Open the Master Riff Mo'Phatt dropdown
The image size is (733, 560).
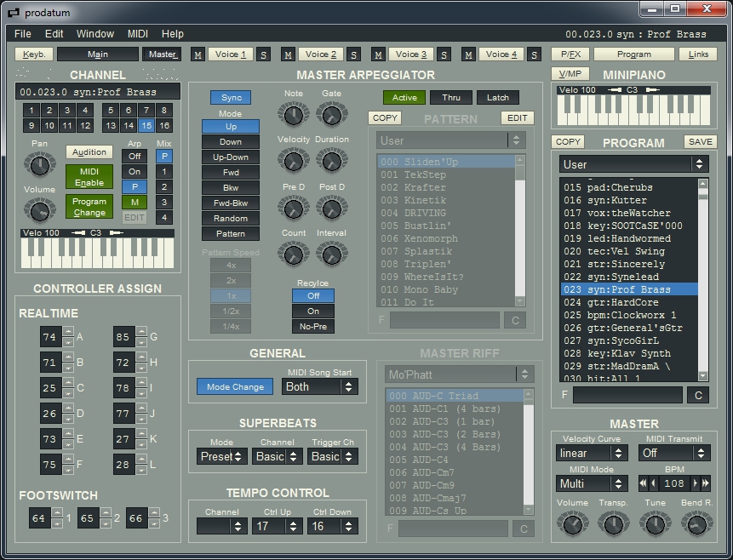[460, 374]
